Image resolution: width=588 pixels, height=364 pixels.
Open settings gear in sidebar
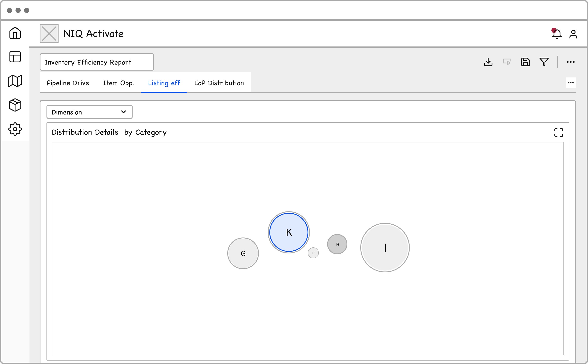pos(15,129)
